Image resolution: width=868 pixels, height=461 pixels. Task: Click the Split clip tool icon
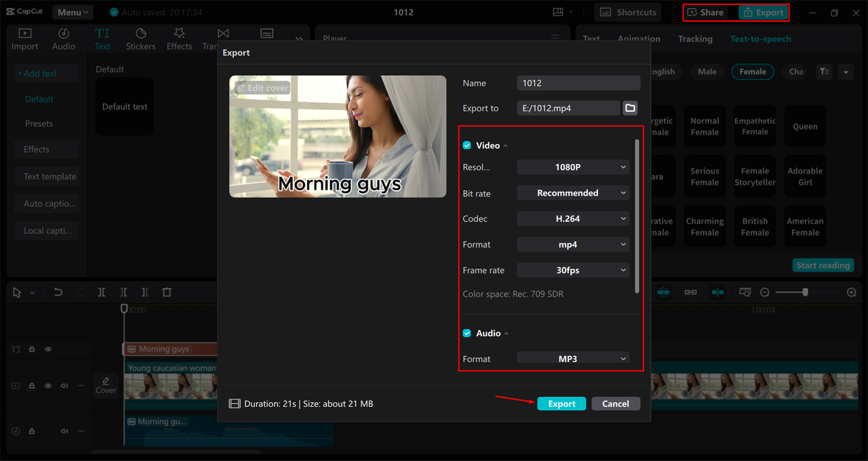pos(102,292)
